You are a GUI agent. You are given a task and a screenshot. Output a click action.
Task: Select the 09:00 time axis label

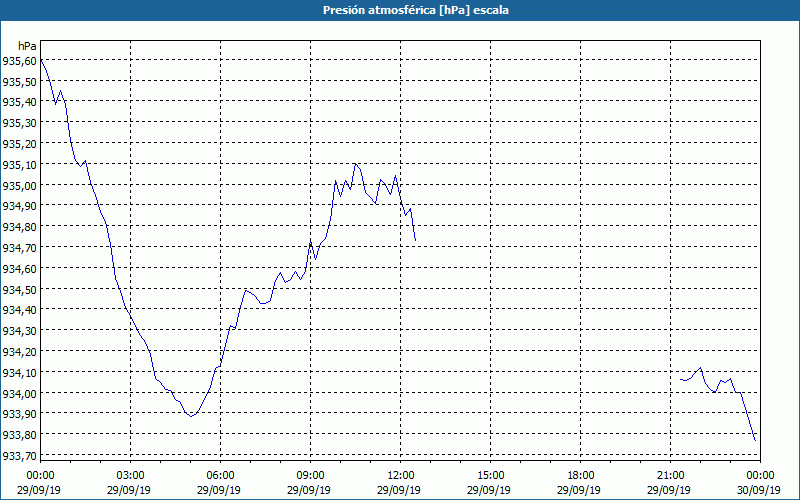point(311,476)
